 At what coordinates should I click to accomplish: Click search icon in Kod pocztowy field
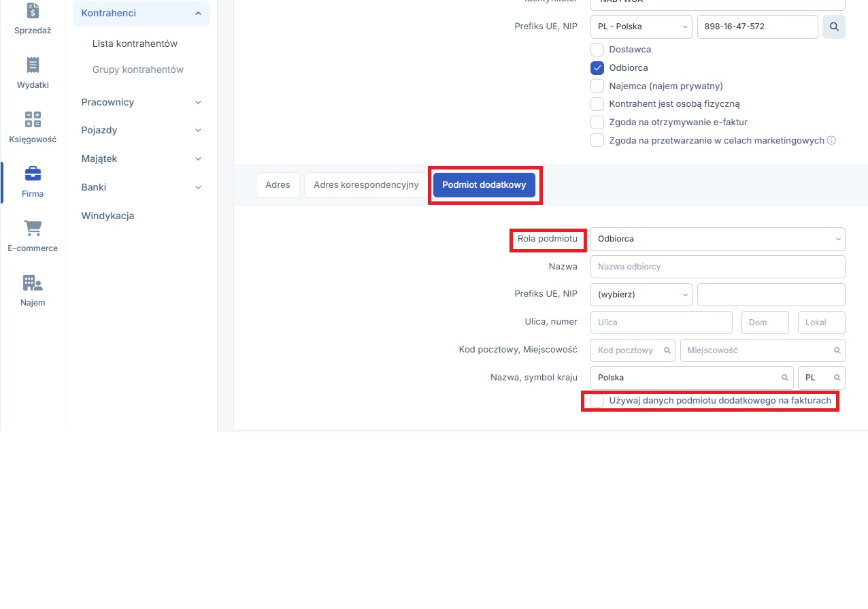[668, 350]
